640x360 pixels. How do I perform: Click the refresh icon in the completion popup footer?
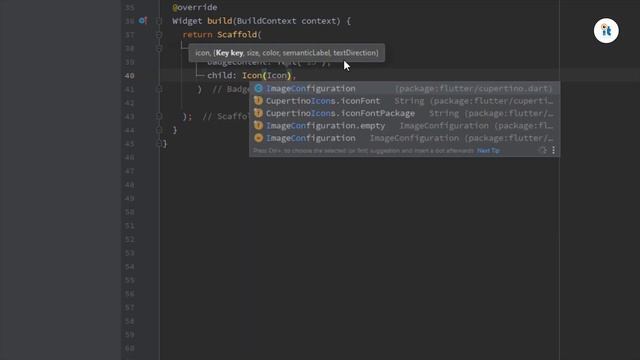(542, 150)
